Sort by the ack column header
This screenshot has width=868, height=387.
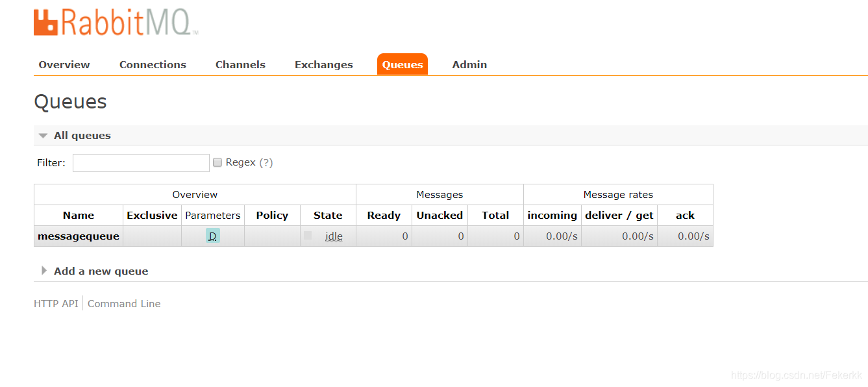685,216
